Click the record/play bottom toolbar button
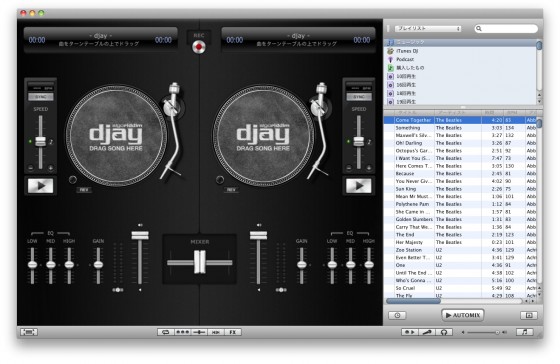The width and height of the screenshot is (560, 364). 410,332
